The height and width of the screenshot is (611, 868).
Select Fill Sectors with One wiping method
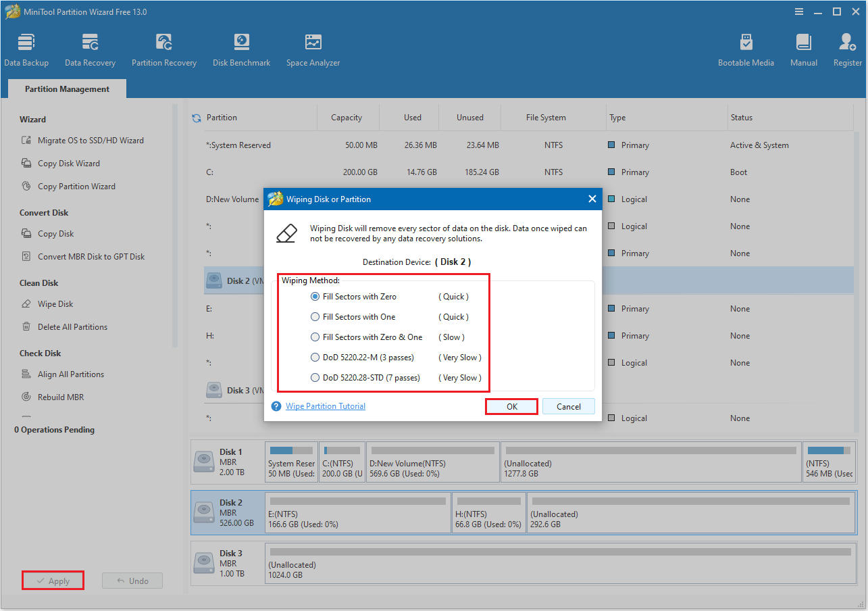pos(315,316)
